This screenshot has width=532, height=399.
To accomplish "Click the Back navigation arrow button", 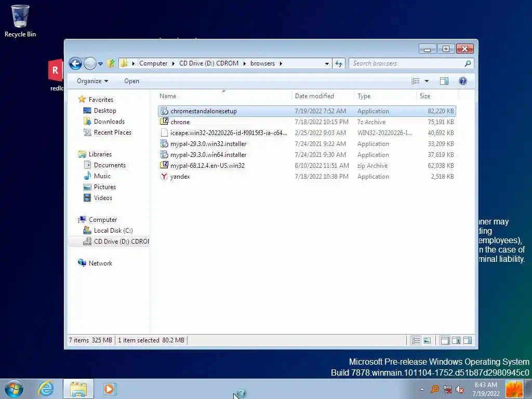I will pos(75,63).
